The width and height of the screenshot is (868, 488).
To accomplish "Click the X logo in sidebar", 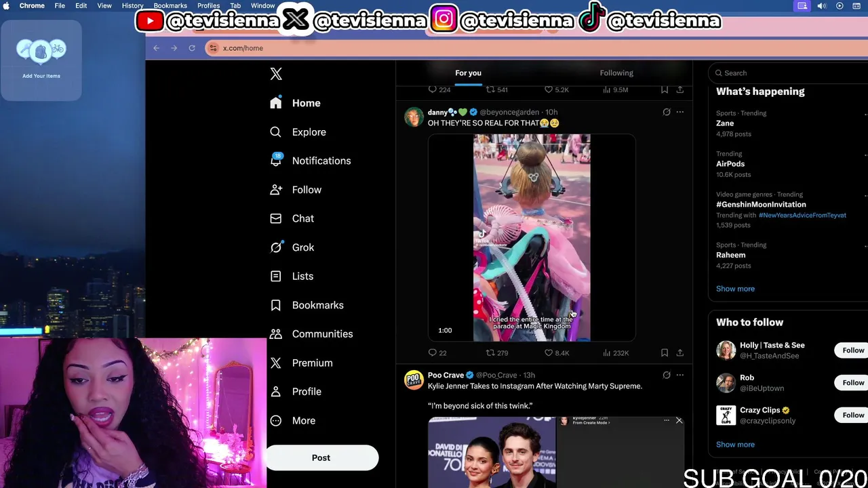I will [276, 74].
